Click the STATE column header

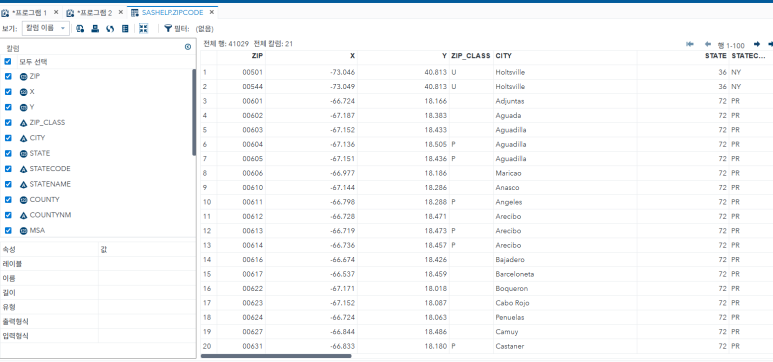pyautogui.click(x=683, y=56)
